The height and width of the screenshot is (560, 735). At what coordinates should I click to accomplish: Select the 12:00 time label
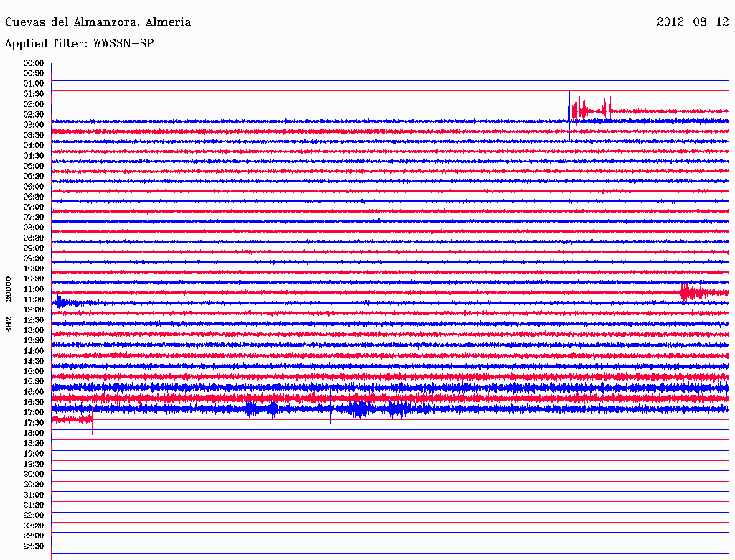point(34,309)
